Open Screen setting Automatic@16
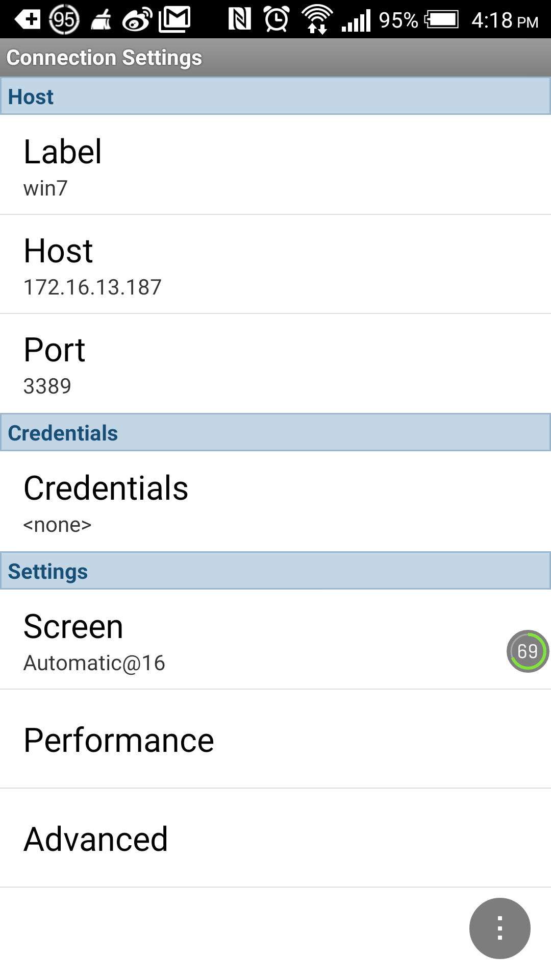Viewport: 551px width, 980px height. pos(275,640)
